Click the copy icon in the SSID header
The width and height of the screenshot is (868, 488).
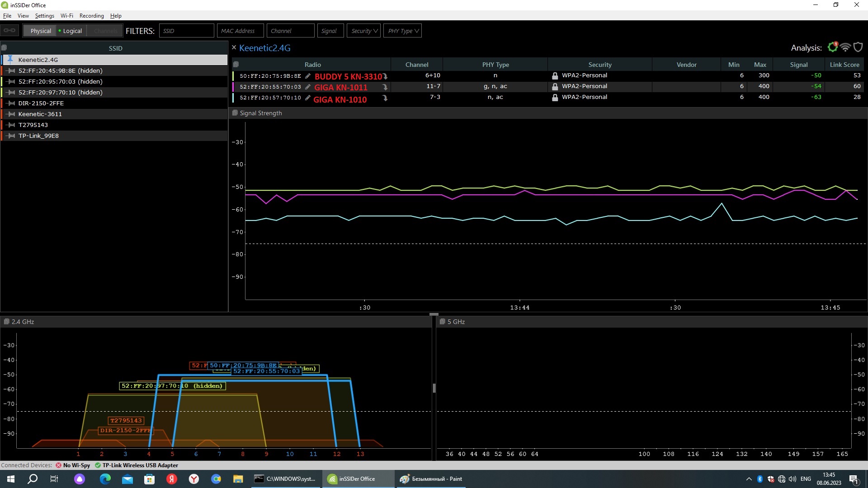(4, 47)
